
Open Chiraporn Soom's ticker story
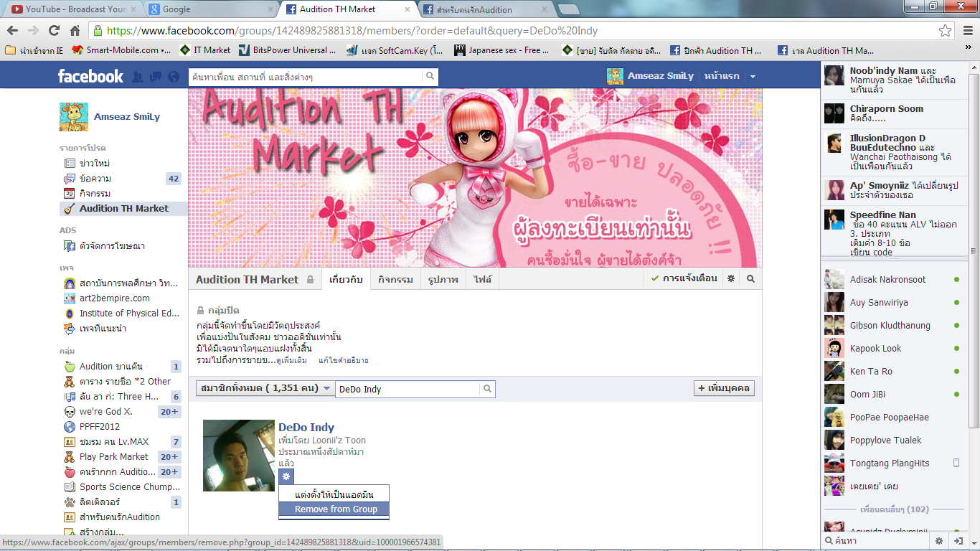[893, 113]
